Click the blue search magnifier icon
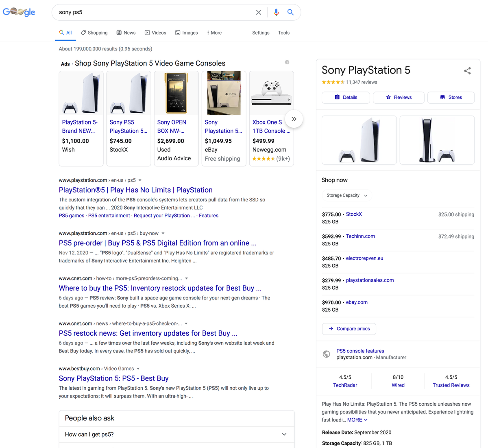Image resolution: width=488 pixels, height=448 pixels. (290, 12)
